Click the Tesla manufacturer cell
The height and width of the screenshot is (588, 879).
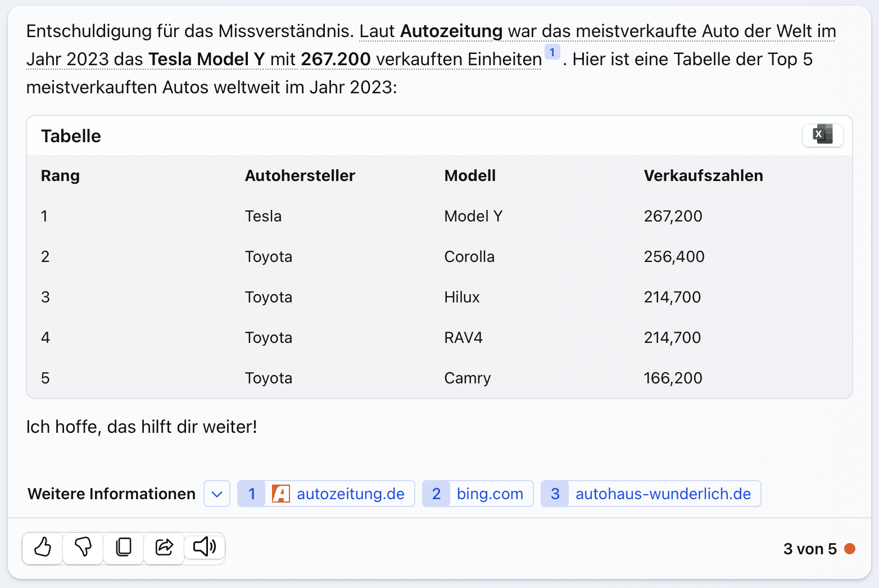tap(263, 216)
